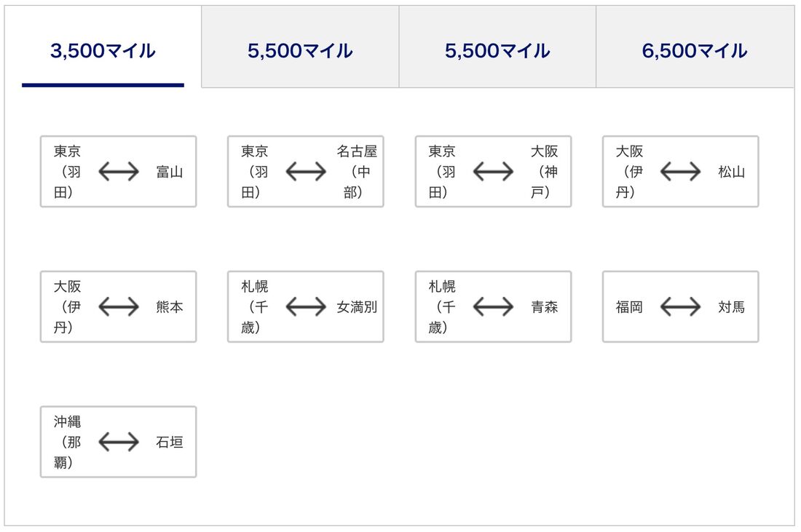The height and width of the screenshot is (532, 801).
Task: Click the arrow icon between 札幌（千歳） and 青森
Action: pyautogui.click(x=492, y=306)
